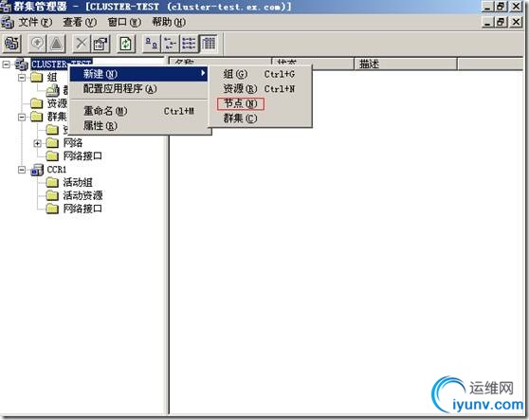Click the 组 folder icon
This screenshot has width=529, height=420.
click(37, 77)
